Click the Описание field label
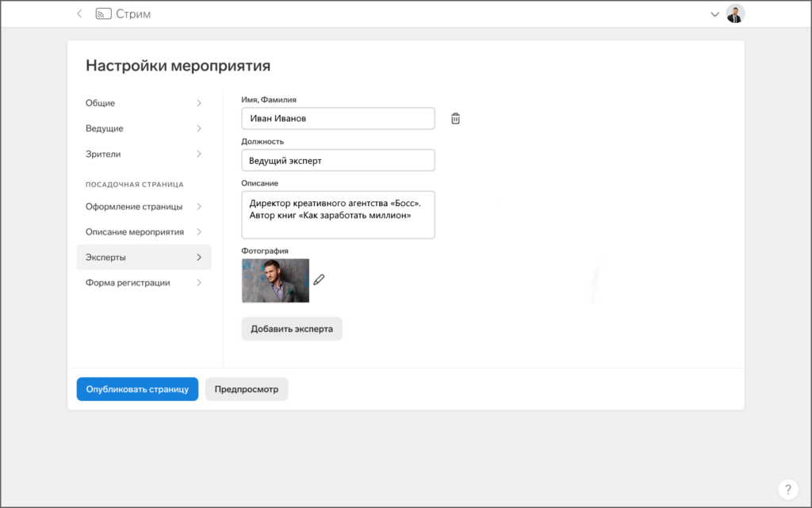 point(259,183)
